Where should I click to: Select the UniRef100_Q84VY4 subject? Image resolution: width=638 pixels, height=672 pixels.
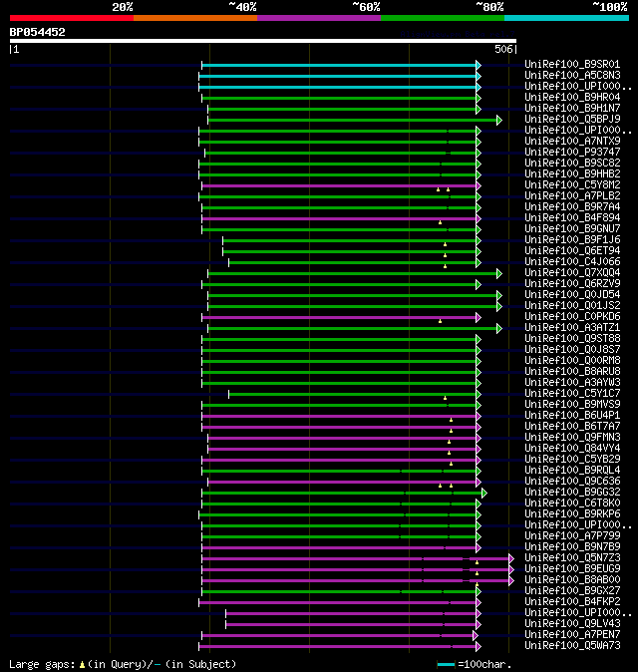[572, 449]
